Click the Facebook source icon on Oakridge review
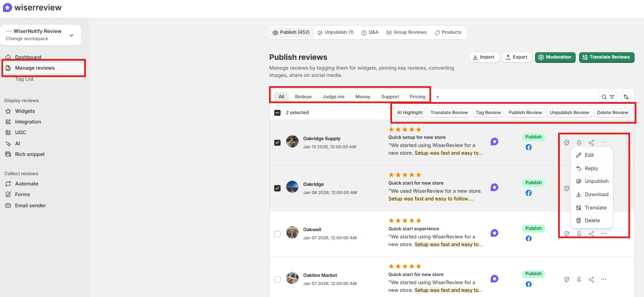 coord(529,193)
